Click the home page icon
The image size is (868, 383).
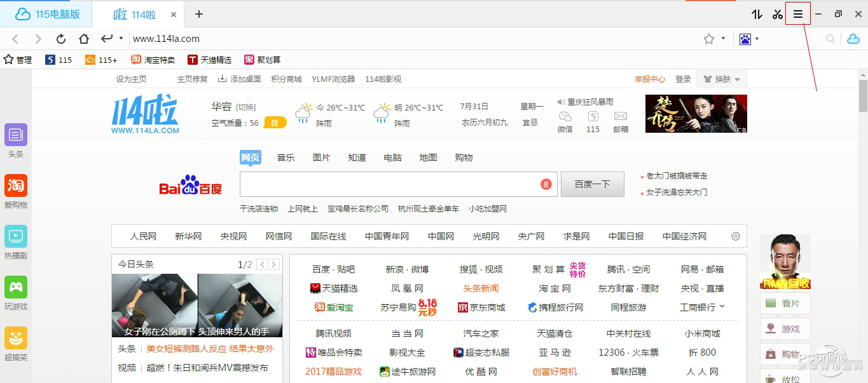click(84, 39)
